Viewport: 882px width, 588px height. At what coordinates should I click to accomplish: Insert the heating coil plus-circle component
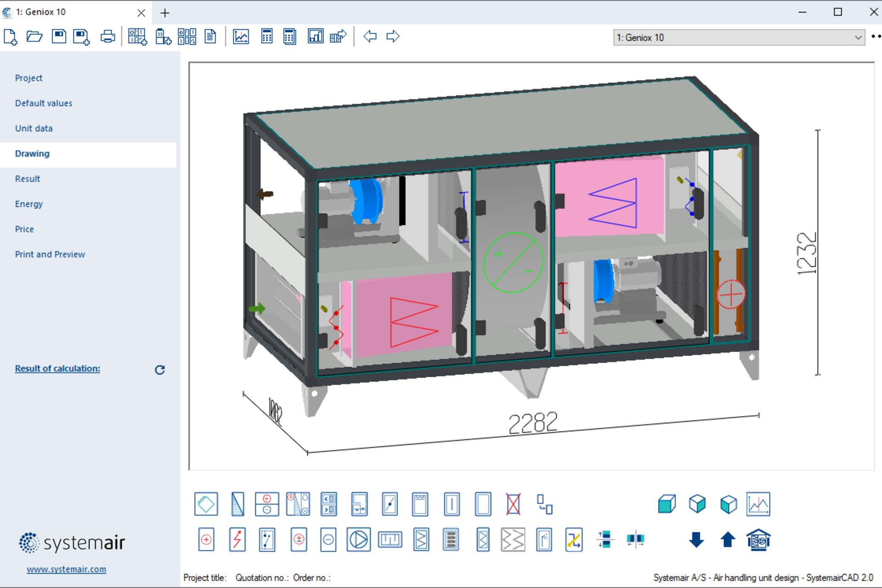coord(206,539)
